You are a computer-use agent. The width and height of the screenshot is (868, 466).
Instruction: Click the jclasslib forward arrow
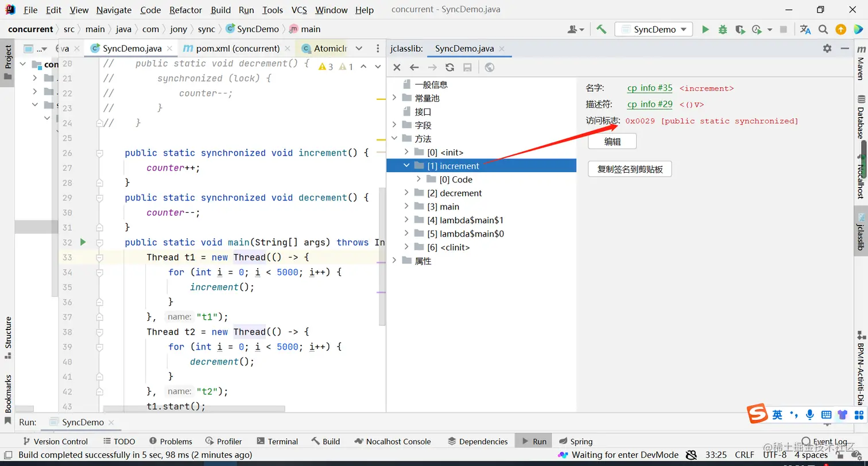click(x=432, y=67)
